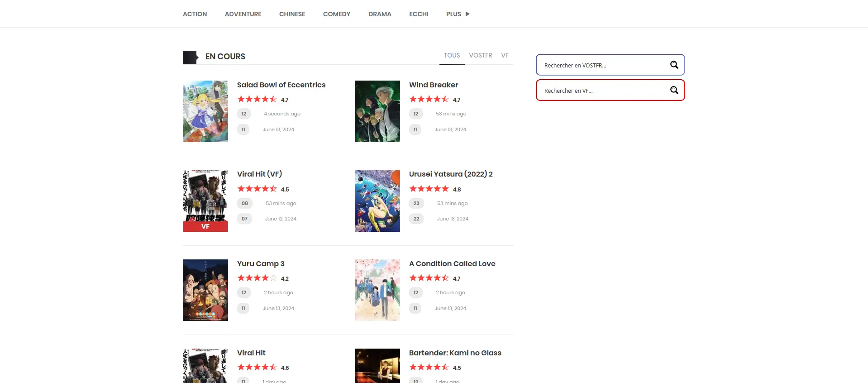This screenshot has width=868, height=383.
Task: Click the VF search magnifier icon
Action: click(674, 90)
